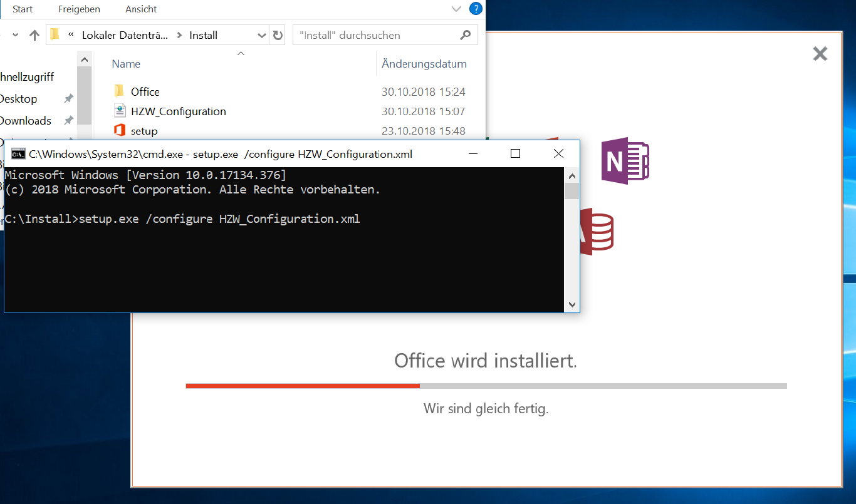Sort files by Änderungsdatum column
Image resolution: width=856 pixels, height=504 pixels.
(424, 64)
